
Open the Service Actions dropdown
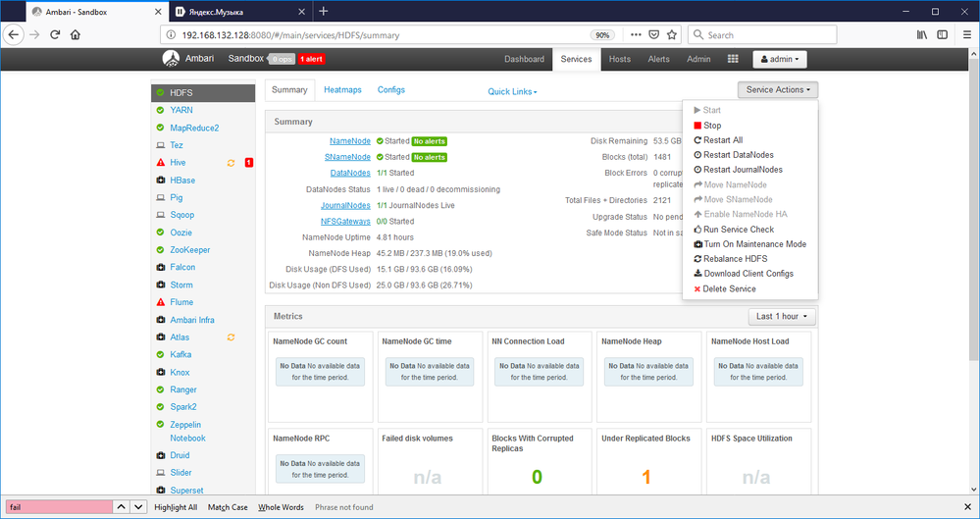(778, 90)
